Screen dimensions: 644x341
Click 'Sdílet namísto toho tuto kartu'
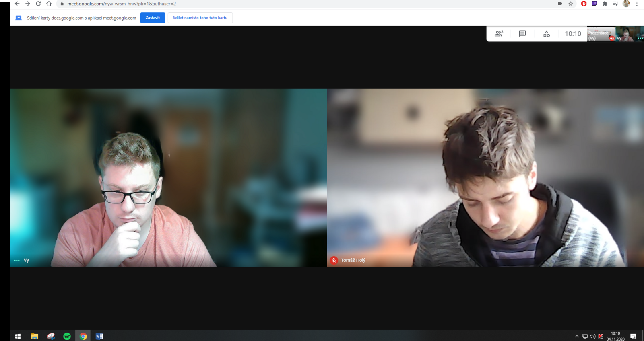pos(200,18)
